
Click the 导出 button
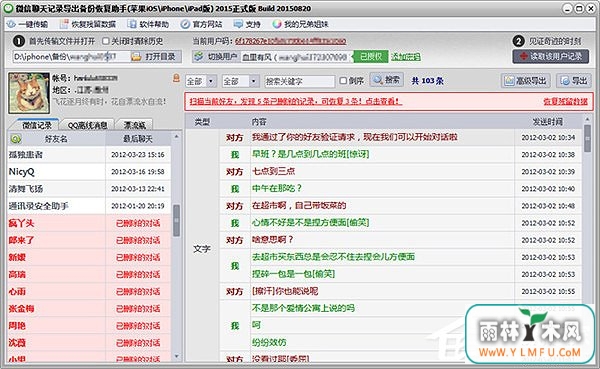[x=574, y=81]
